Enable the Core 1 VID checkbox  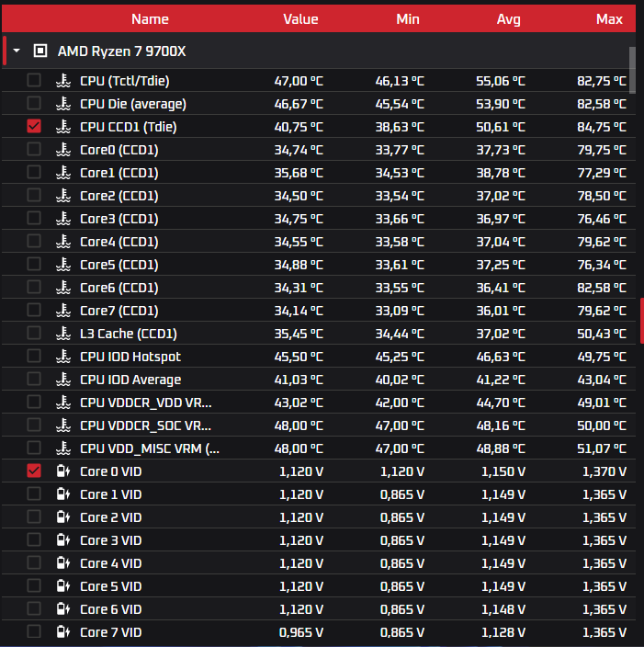click(34, 494)
